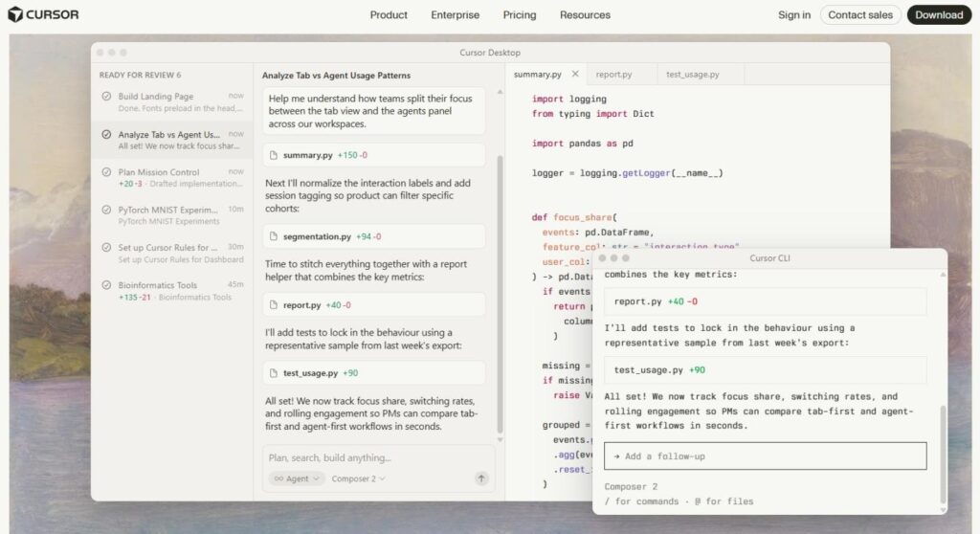Click Composer 2 label in Cursor CLI
This screenshot has width=980, height=534.
tap(631, 486)
